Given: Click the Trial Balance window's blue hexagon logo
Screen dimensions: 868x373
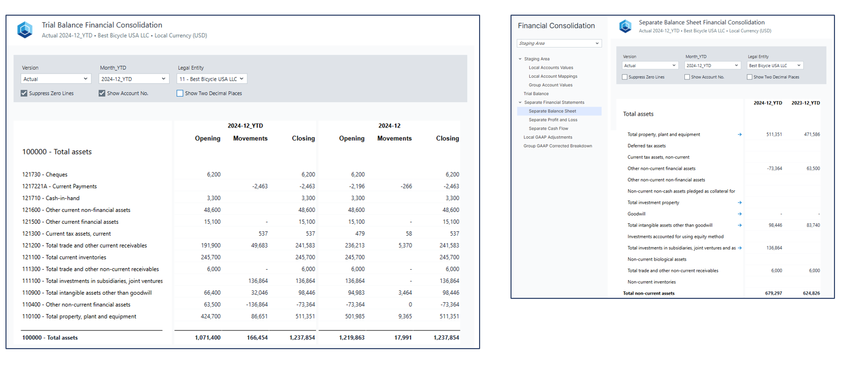Looking at the screenshot, I should click(25, 30).
